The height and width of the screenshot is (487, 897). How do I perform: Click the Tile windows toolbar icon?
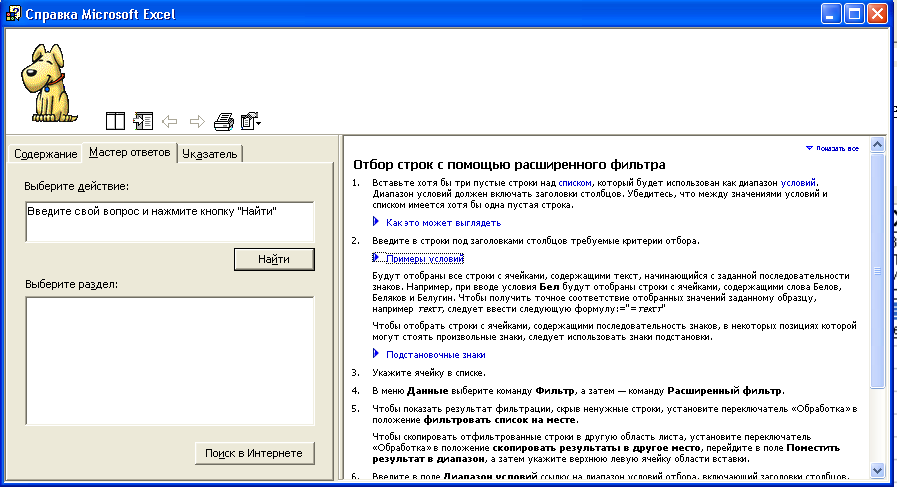pos(115,121)
